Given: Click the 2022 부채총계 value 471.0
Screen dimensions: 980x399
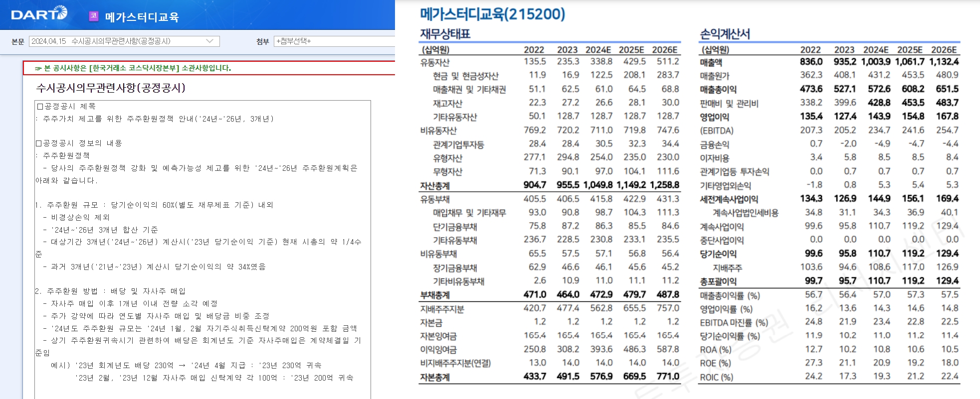Looking at the screenshot, I should click(x=535, y=294).
